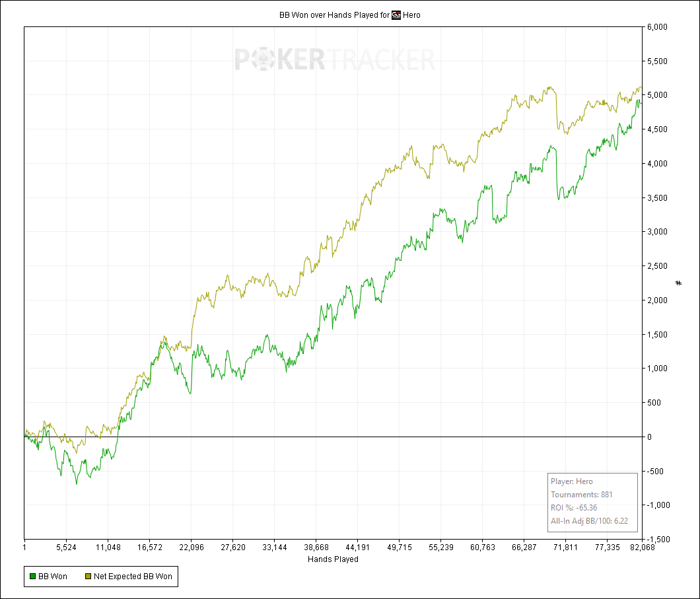Click the ROI %: -65.36 stat
Viewport: 700px width, 599px height.
(574, 507)
